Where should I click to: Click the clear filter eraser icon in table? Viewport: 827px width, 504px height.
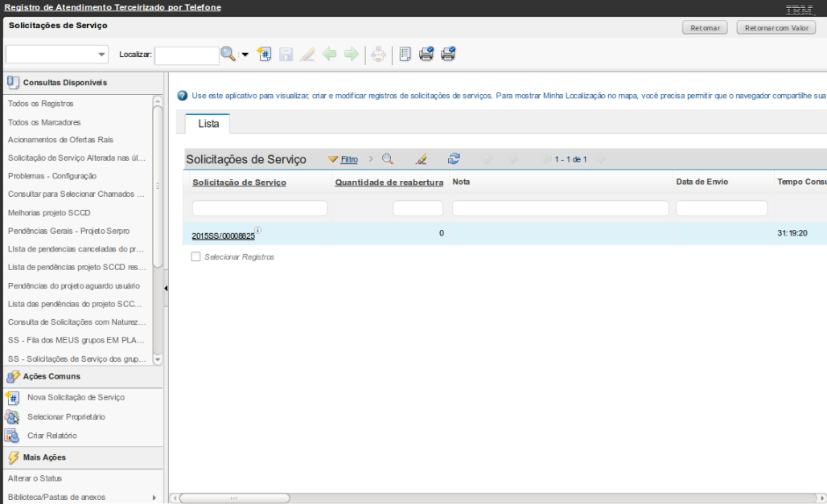point(422,159)
